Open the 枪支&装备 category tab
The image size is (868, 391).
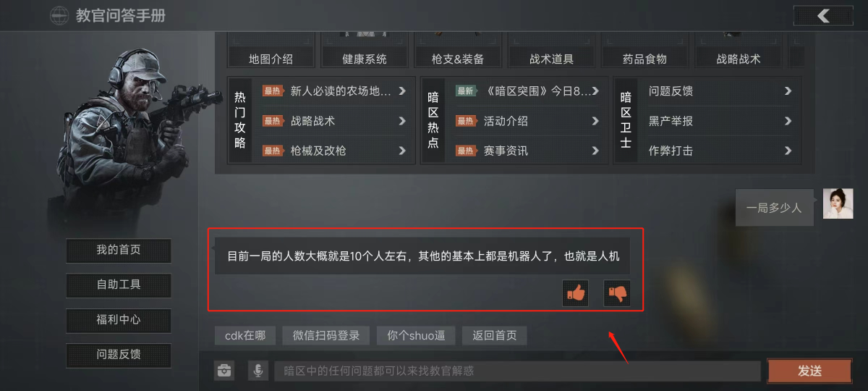pos(457,59)
